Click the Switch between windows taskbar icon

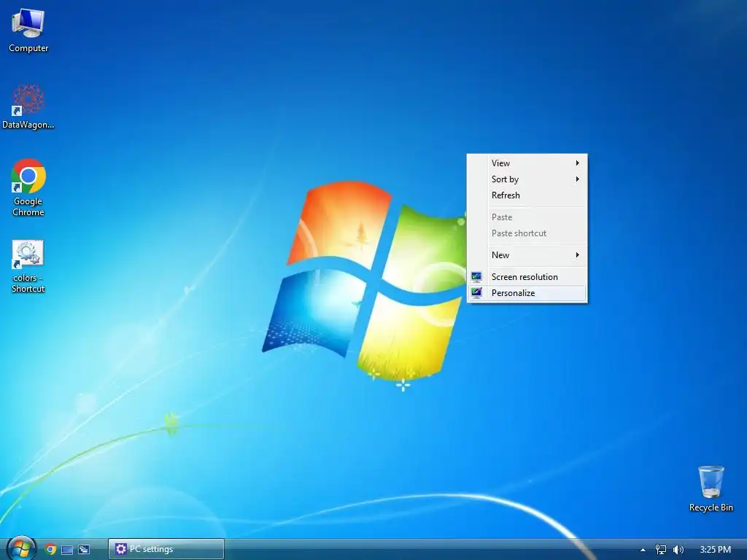point(84,550)
